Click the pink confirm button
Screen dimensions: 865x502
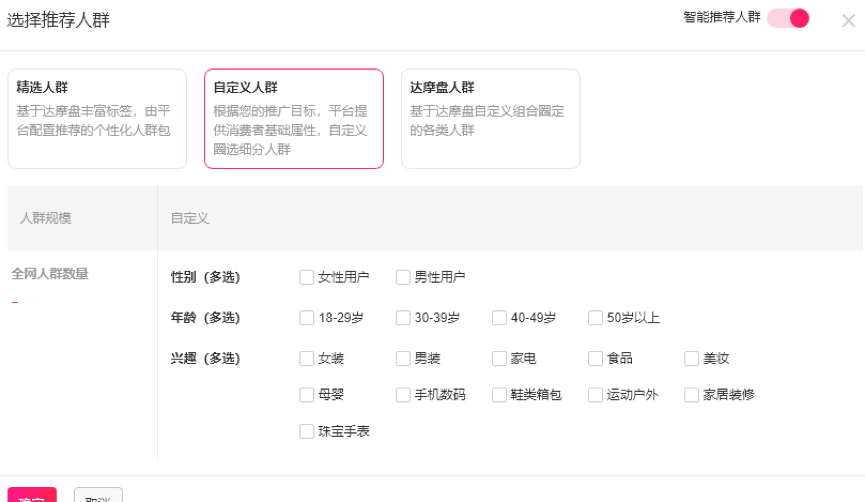pyautogui.click(x=32, y=495)
